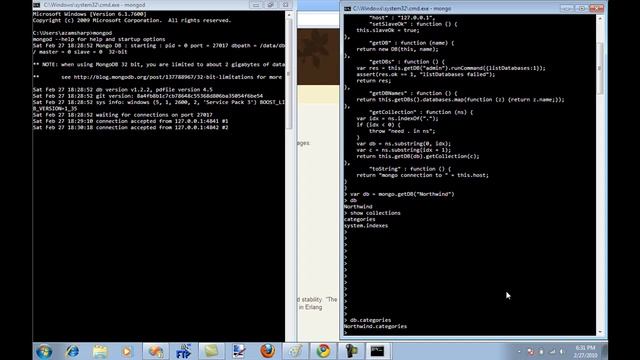Click 'system.indexes' in mongo output
The height and width of the screenshot is (360, 640).
click(x=366, y=226)
